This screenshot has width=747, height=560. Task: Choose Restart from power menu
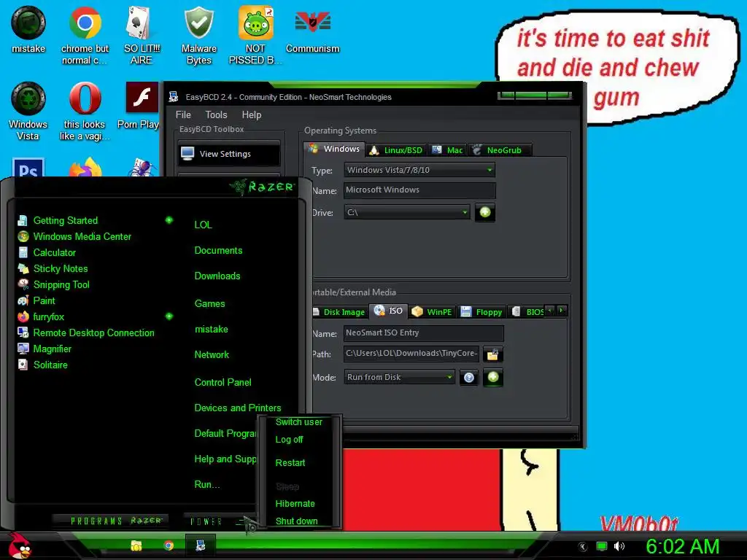click(x=290, y=463)
